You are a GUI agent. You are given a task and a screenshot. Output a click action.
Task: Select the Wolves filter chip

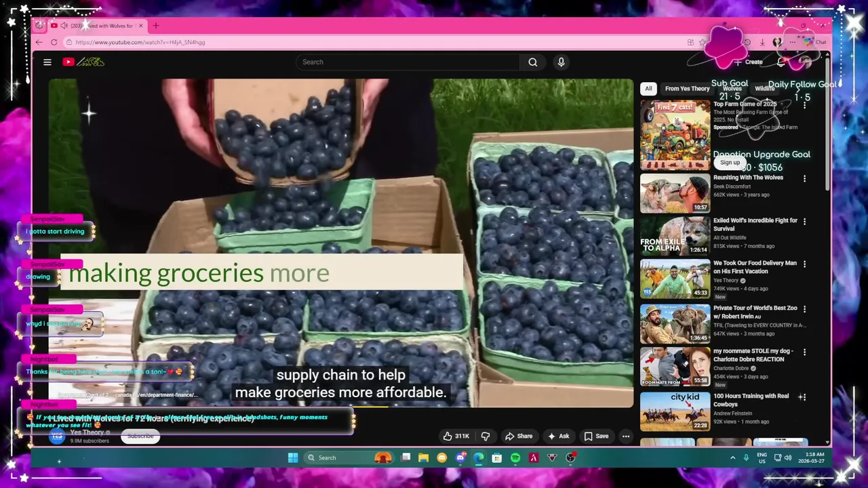(x=732, y=88)
